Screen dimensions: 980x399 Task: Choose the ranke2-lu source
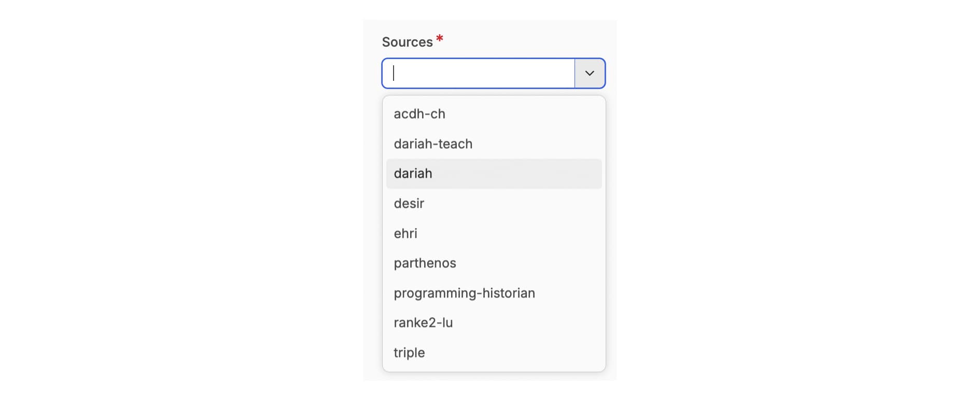click(423, 323)
